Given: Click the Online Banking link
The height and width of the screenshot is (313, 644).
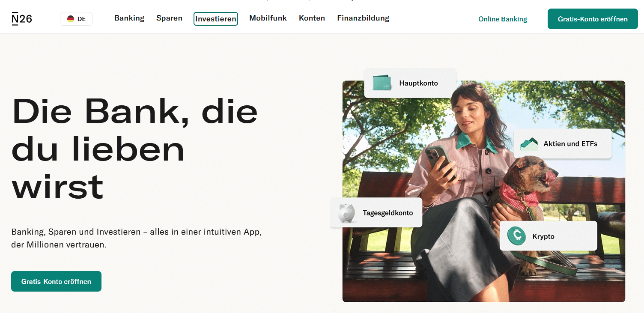Looking at the screenshot, I should pos(503,19).
